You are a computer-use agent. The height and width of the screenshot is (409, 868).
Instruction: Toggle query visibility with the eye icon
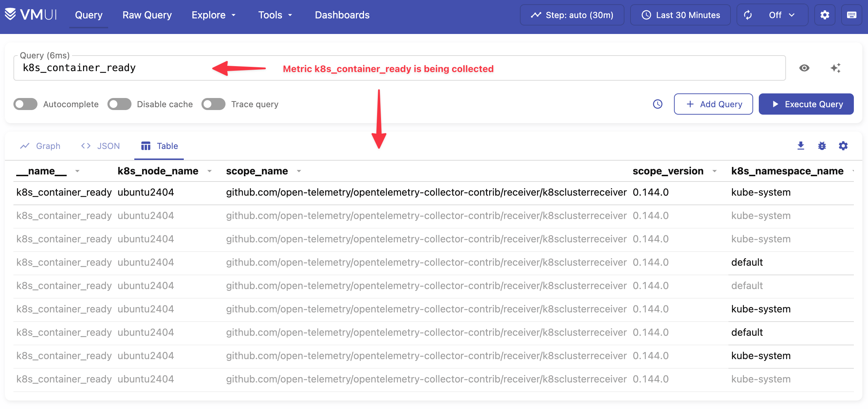(x=804, y=68)
